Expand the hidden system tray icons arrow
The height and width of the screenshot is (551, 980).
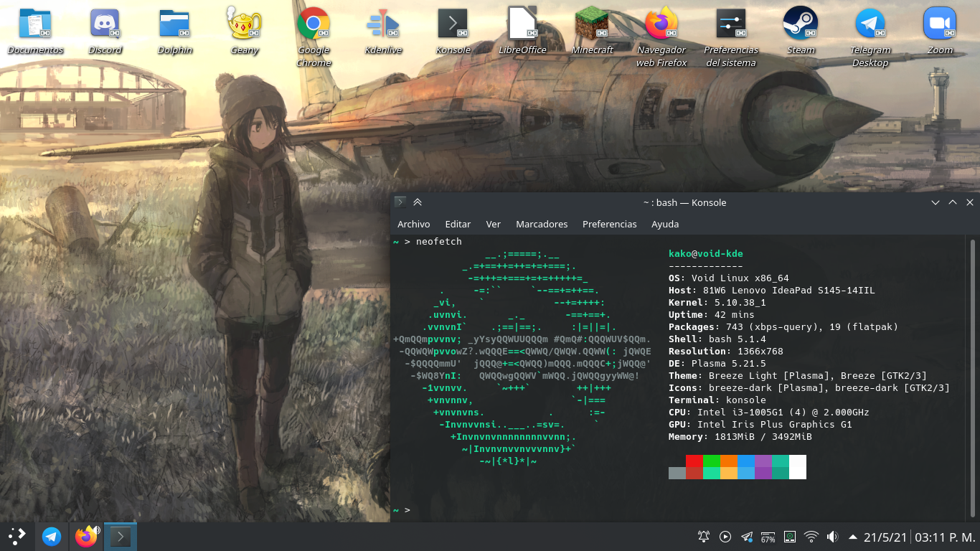tap(853, 537)
